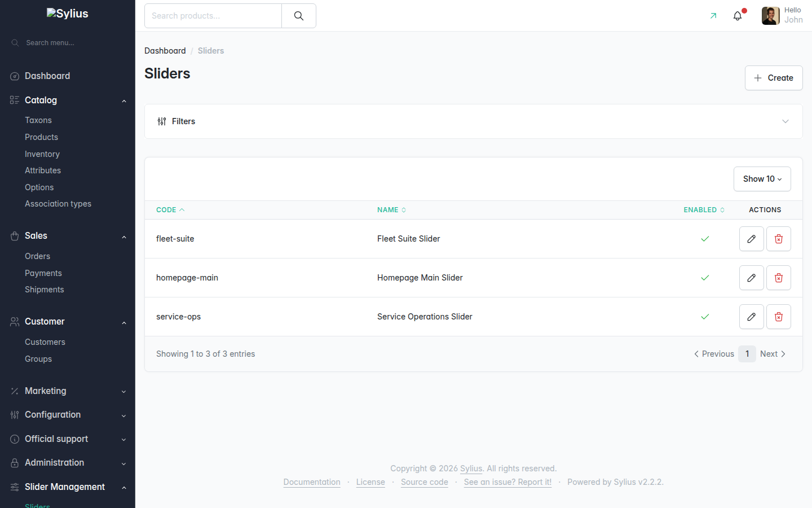Edit the fleet-suite slider
The height and width of the screenshot is (508, 812).
752,239
